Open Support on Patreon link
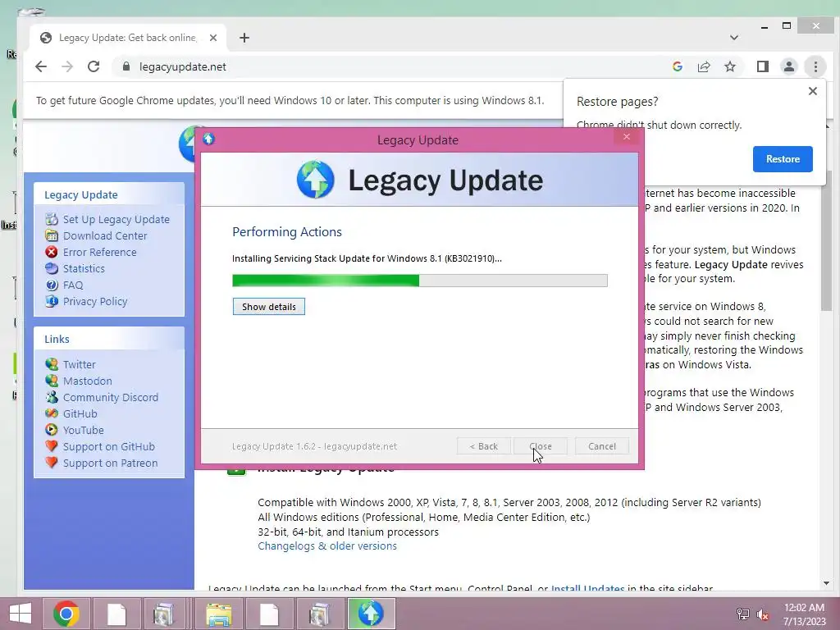This screenshot has height=630, width=840. [111, 463]
